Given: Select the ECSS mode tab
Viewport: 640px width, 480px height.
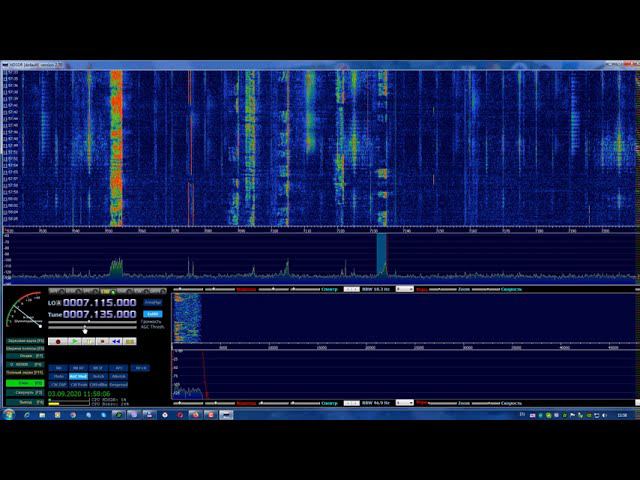Looking at the screenshot, I should [74, 291].
